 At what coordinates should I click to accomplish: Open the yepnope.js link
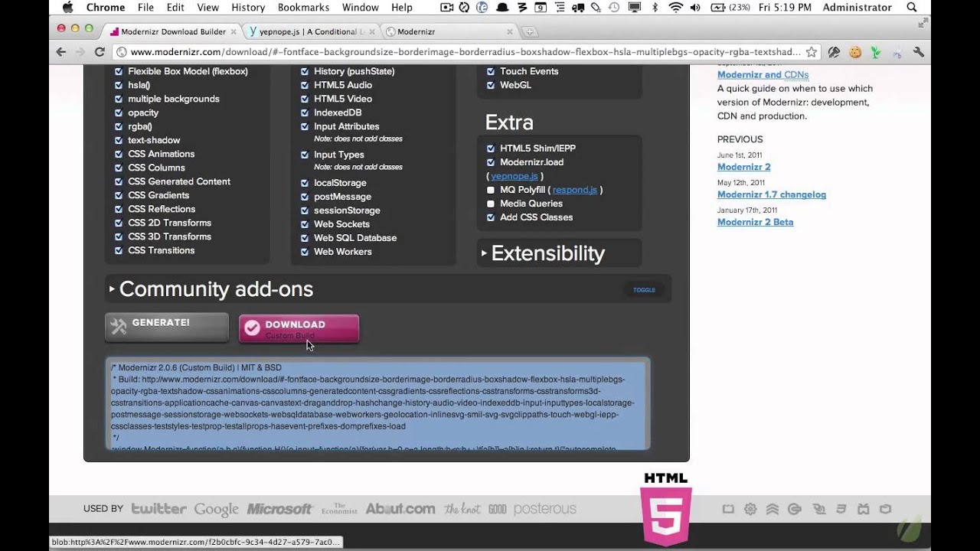click(514, 176)
